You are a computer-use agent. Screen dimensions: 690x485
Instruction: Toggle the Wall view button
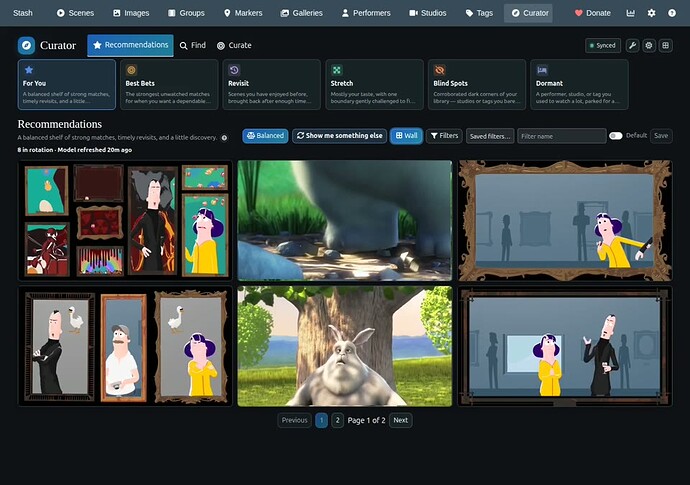tap(406, 136)
